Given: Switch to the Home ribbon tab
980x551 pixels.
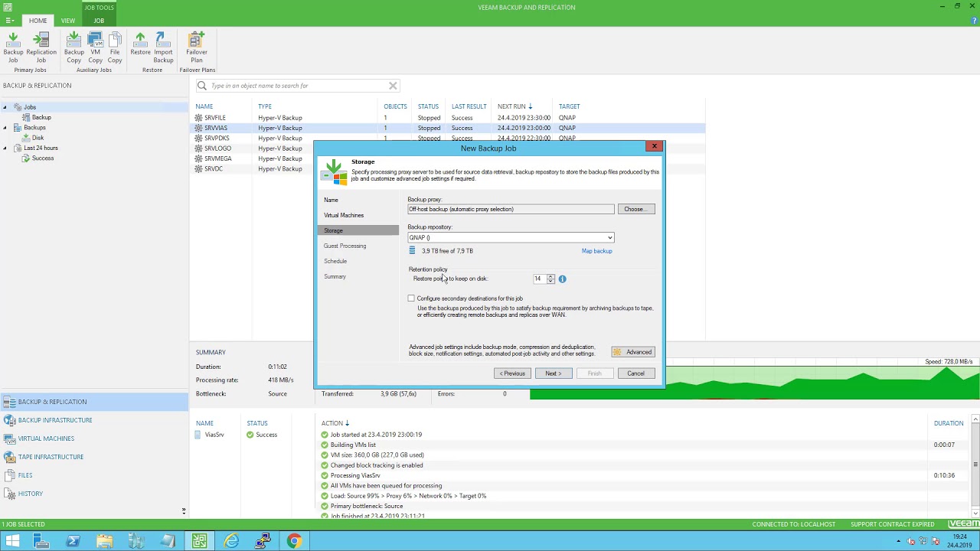Looking at the screenshot, I should point(38,21).
